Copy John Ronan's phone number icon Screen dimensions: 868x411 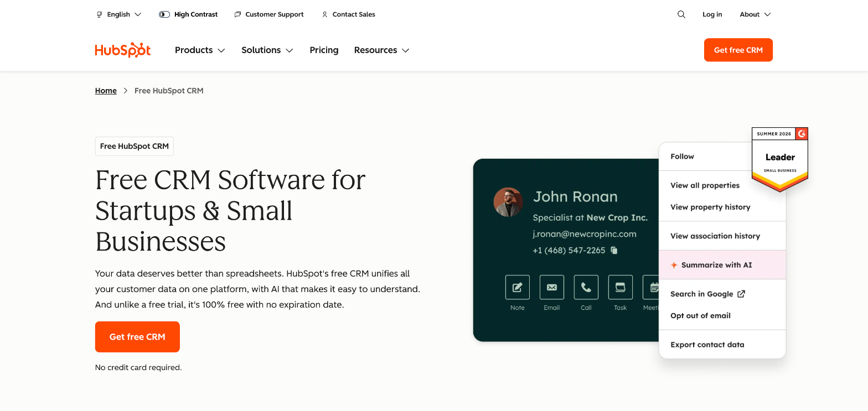pyautogui.click(x=614, y=251)
